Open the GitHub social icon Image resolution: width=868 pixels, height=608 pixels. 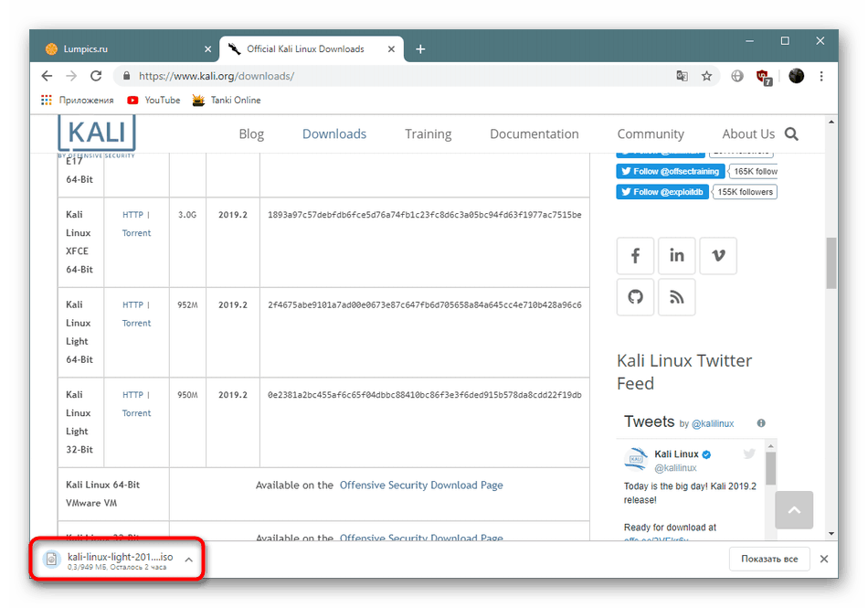click(636, 297)
